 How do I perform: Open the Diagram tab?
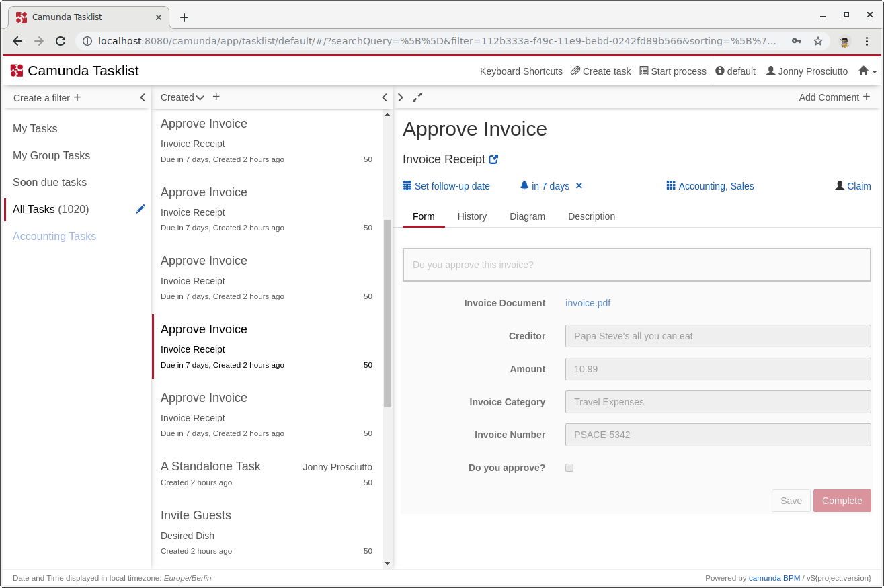(527, 216)
